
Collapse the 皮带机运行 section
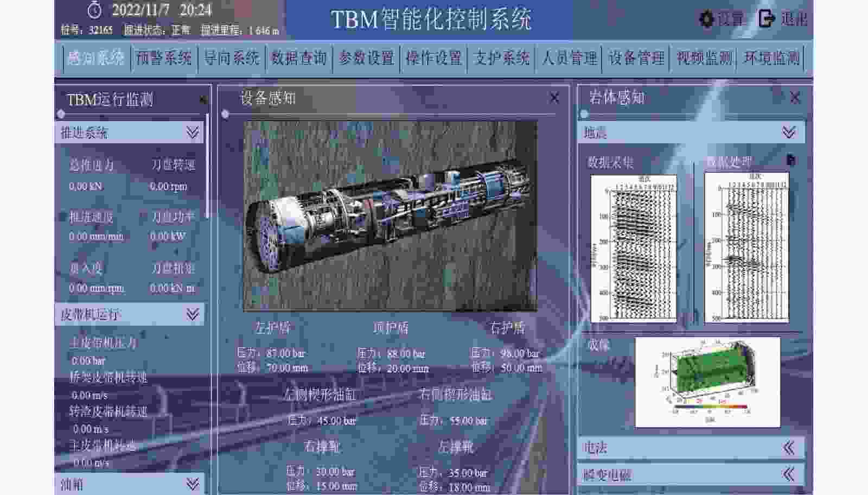point(193,314)
